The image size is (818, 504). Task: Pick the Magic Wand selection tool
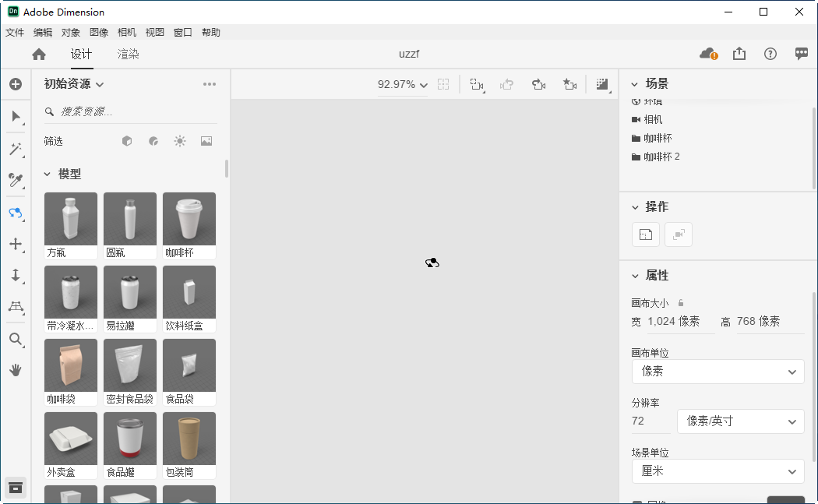pos(16,149)
